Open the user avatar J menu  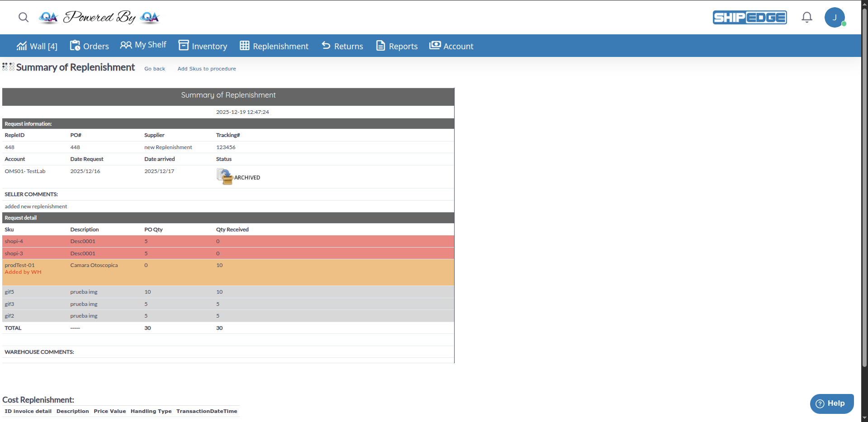pos(834,18)
